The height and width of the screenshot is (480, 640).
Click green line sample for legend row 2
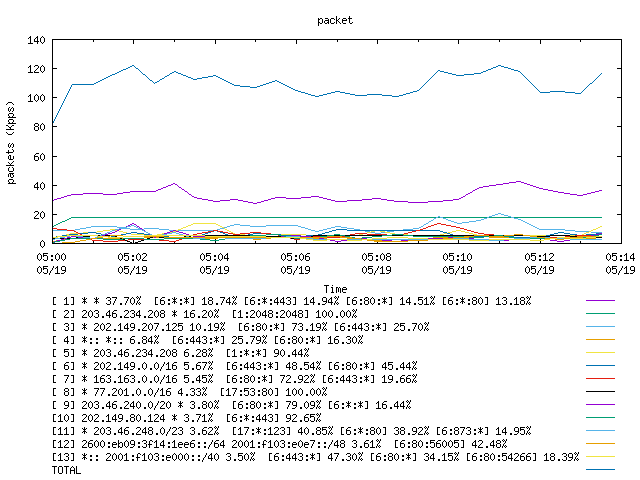pyautogui.click(x=600, y=313)
